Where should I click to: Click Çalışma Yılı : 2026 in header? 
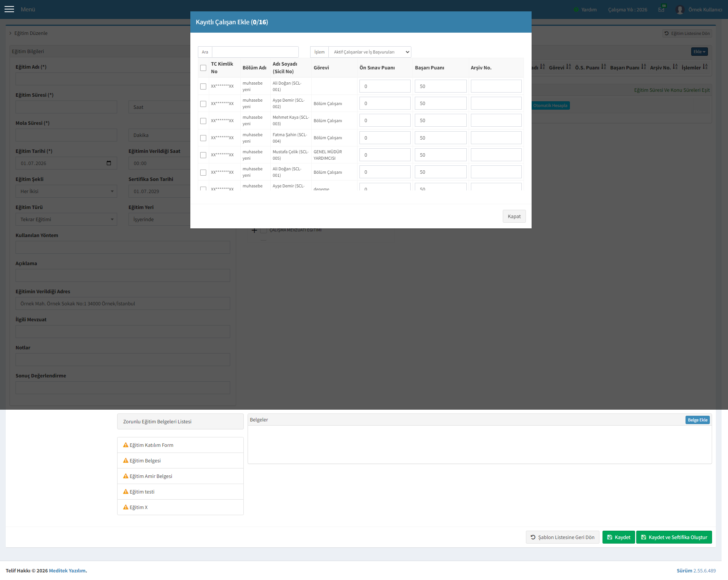628,9
